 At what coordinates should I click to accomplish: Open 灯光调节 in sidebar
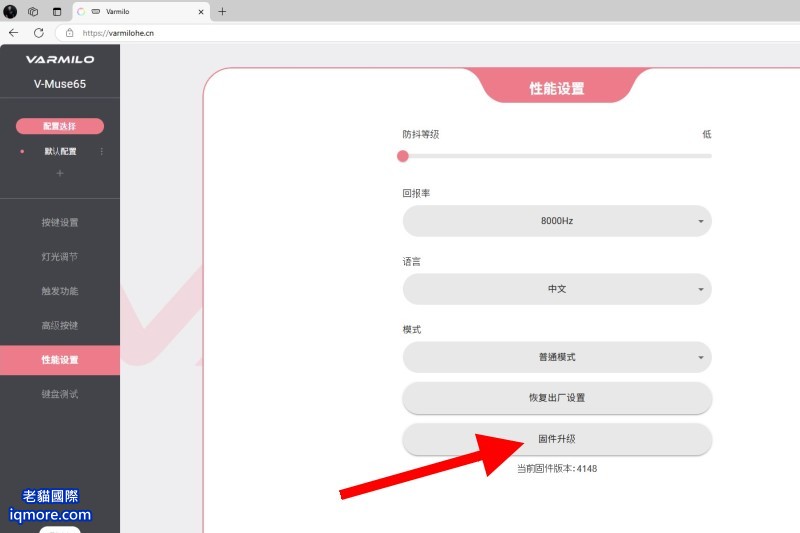[60, 257]
